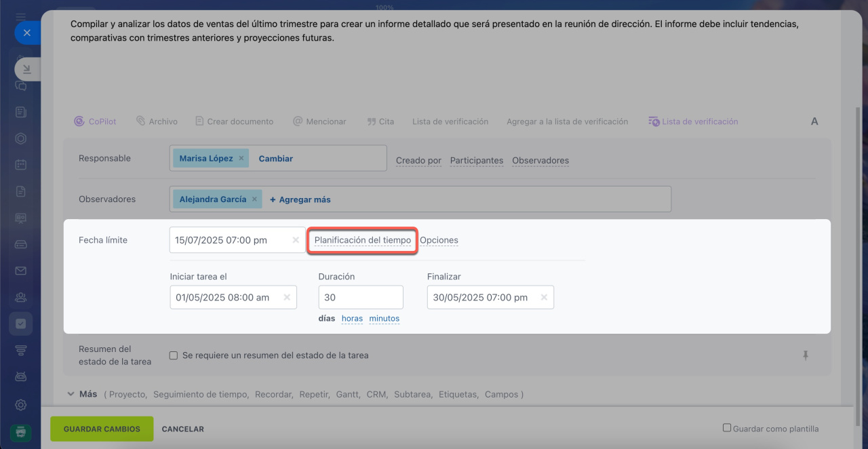Open the webmail envelope sidebar icon

point(21,271)
